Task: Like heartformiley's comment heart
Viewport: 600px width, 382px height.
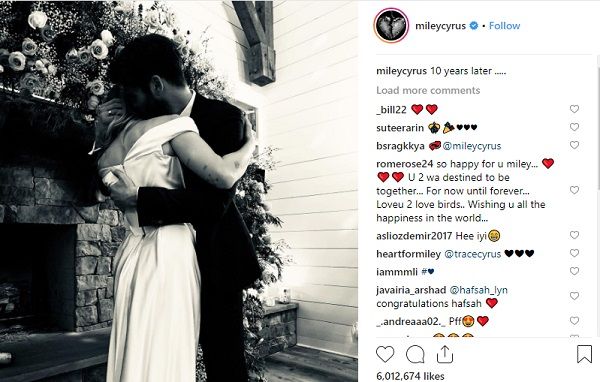Action: coord(574,253)
